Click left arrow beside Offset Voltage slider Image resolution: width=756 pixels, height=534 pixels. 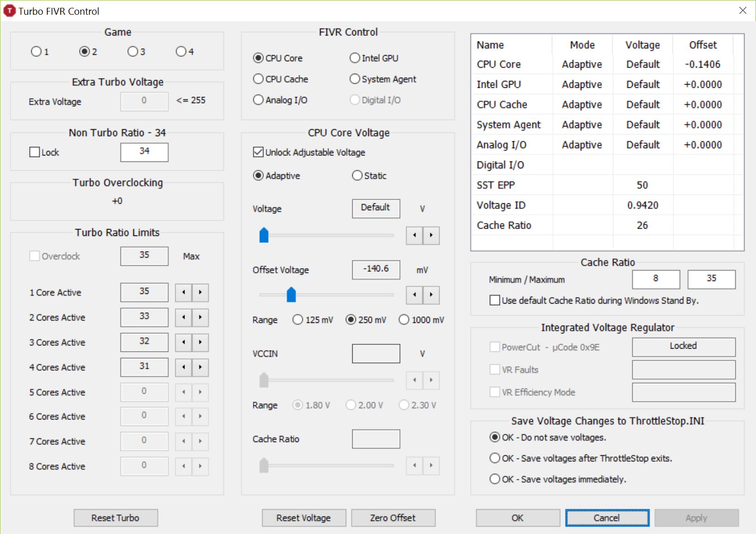[x=414, y=295]
